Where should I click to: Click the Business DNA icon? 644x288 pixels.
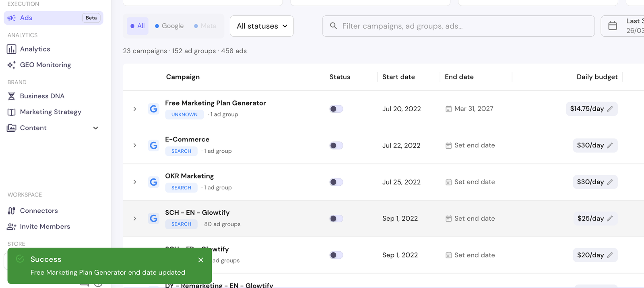coord(11,96)
